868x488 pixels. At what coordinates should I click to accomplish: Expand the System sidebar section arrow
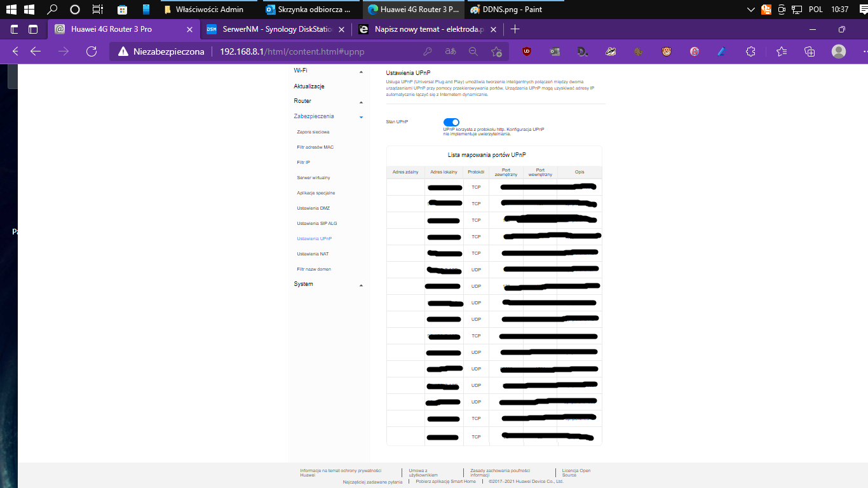361,285
